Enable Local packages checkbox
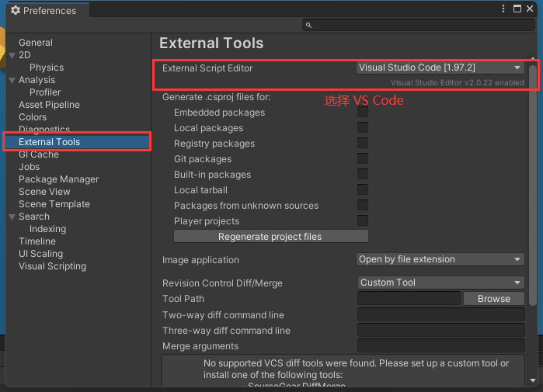 tap(363, 127)
